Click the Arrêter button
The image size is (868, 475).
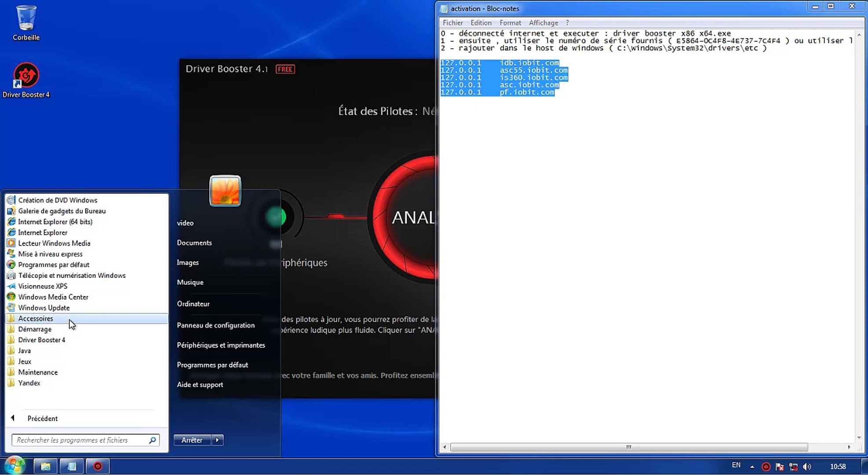193,440
